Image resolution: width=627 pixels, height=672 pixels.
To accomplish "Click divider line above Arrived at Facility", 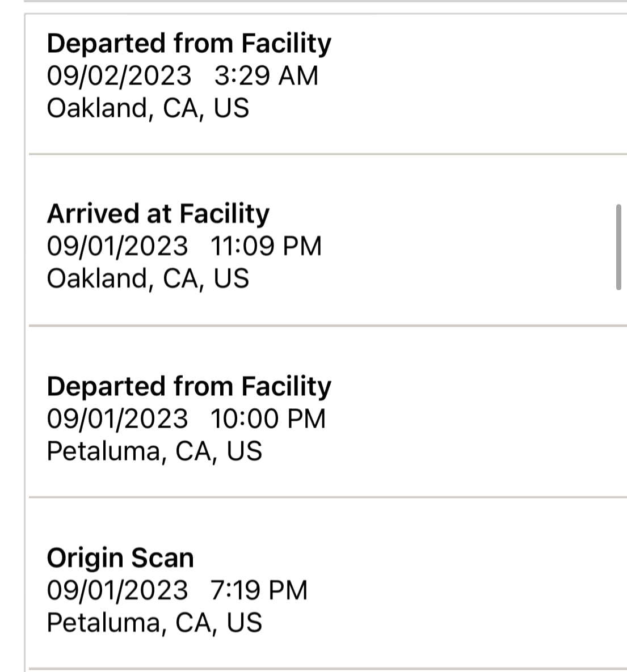I will point(327,154).
